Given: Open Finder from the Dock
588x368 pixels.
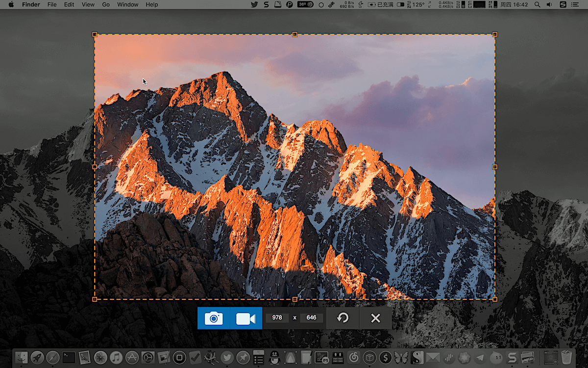Looking at the screenshot, I should tap(21, 357).
